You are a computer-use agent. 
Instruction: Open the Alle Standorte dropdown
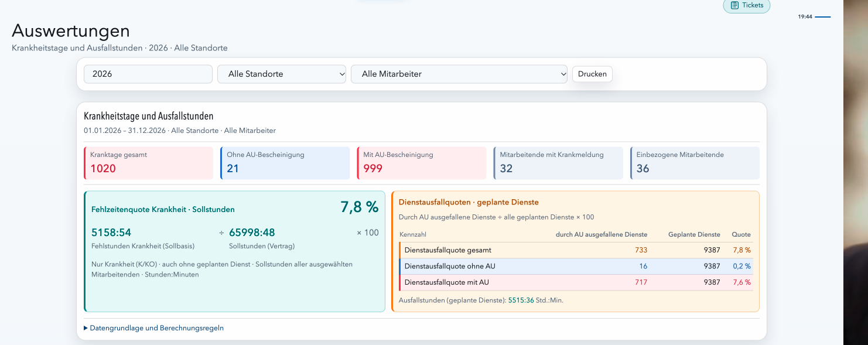point(282,74)
